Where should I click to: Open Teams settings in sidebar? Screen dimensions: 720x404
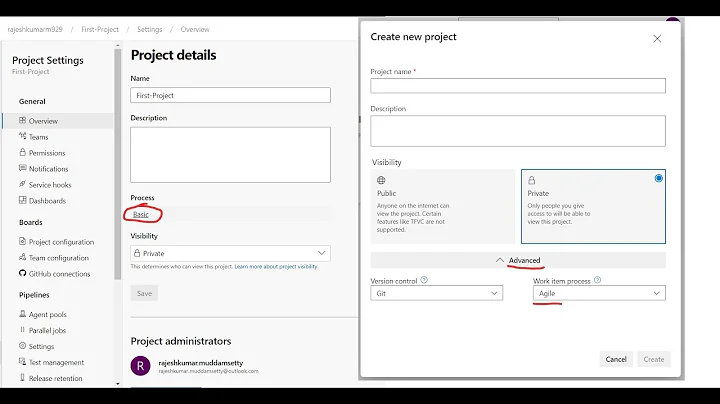(38, 137)
